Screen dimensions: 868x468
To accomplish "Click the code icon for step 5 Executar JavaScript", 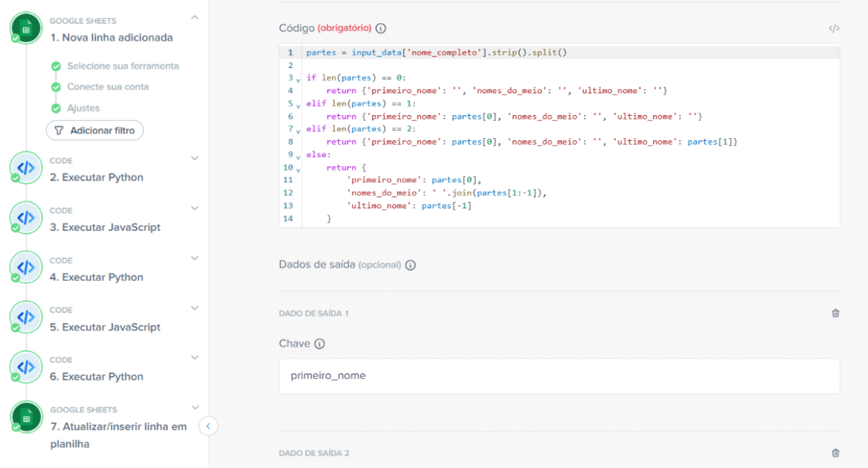I will point(26,318).
